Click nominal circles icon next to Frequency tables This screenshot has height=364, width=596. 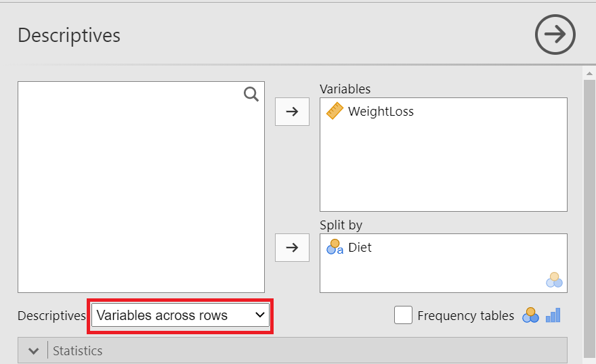530,315
